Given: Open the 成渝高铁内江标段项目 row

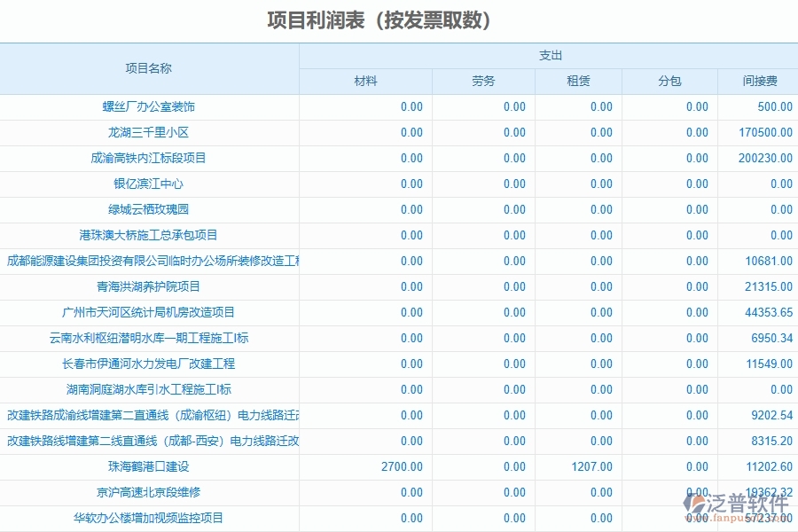Looking at the screenshot, I should [150, 158].
